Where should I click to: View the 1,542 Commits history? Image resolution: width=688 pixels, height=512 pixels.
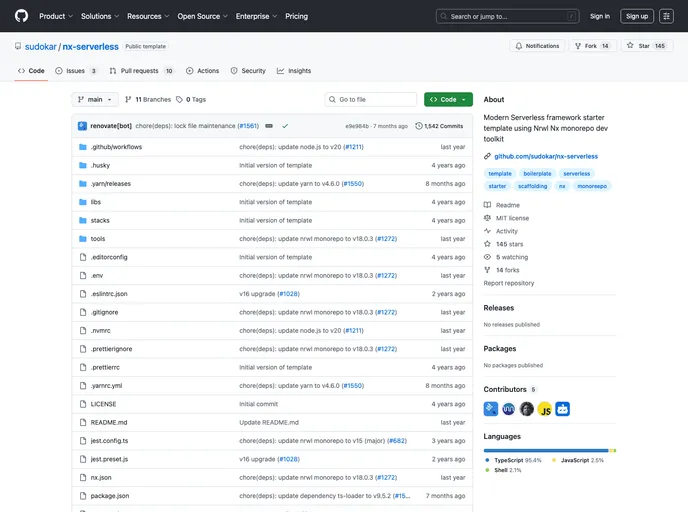click(x=439, y=126)
